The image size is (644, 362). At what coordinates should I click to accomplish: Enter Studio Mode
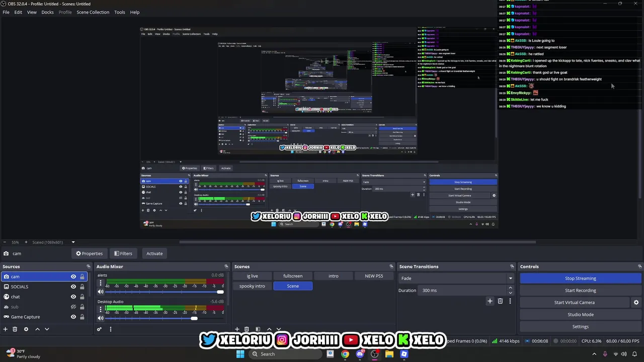[581, 314]
